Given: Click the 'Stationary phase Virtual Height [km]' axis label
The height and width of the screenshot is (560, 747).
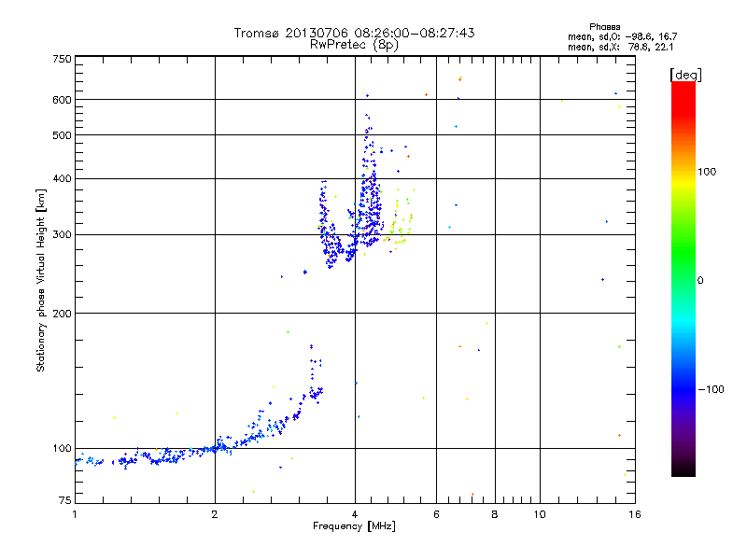Looking at the screenshot, I should (x=41, y=280).
